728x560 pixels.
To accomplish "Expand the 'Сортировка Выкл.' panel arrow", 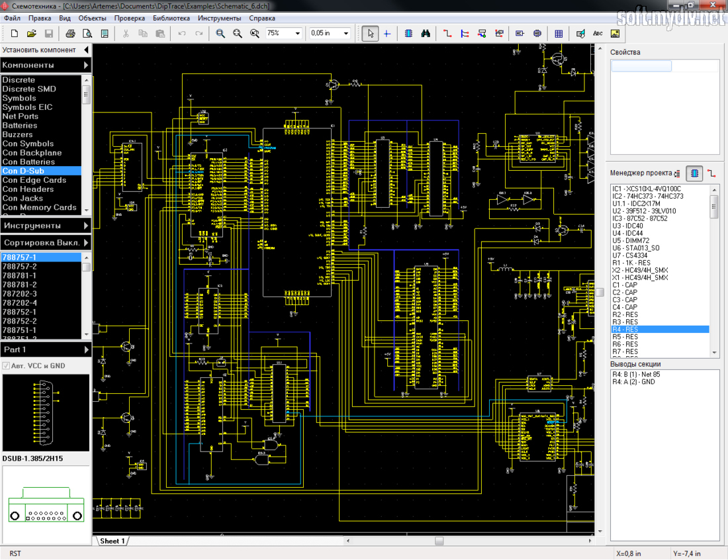I will coord(86,243).
